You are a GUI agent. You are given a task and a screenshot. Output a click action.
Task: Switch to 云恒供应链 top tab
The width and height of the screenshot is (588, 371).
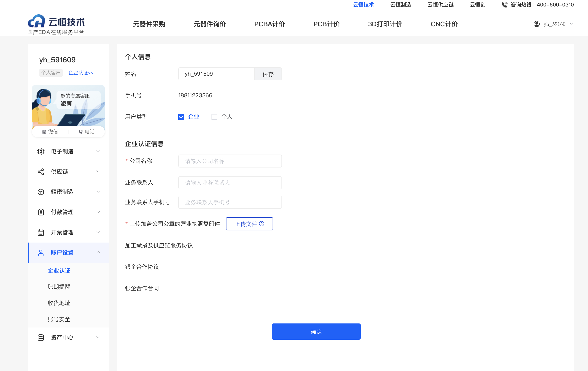[441, 5]
